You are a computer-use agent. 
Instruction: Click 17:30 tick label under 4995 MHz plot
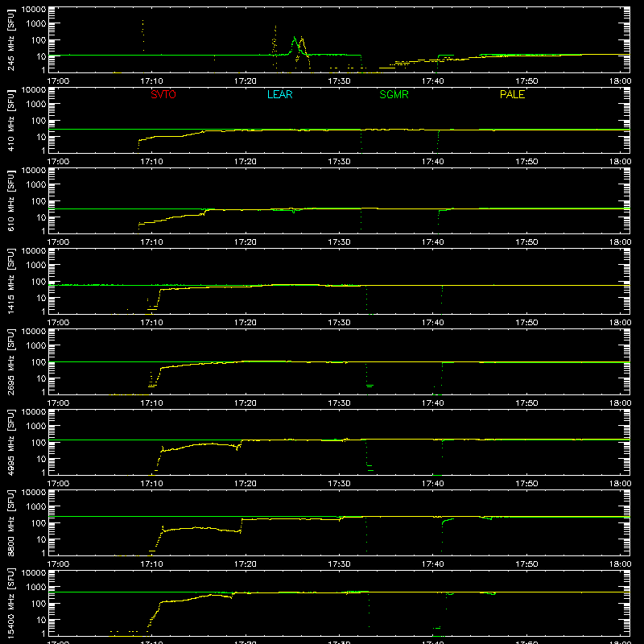pyautogui.click(x=339, y=484)
